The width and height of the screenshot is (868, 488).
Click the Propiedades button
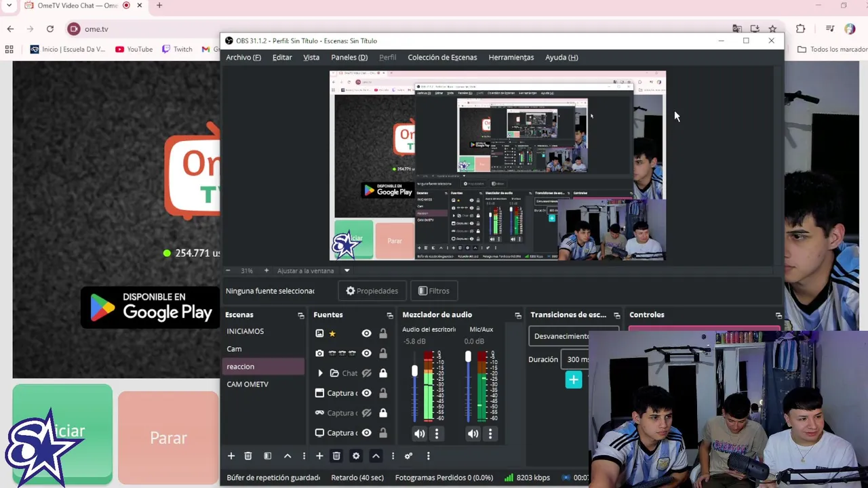(x=372, y=291)
